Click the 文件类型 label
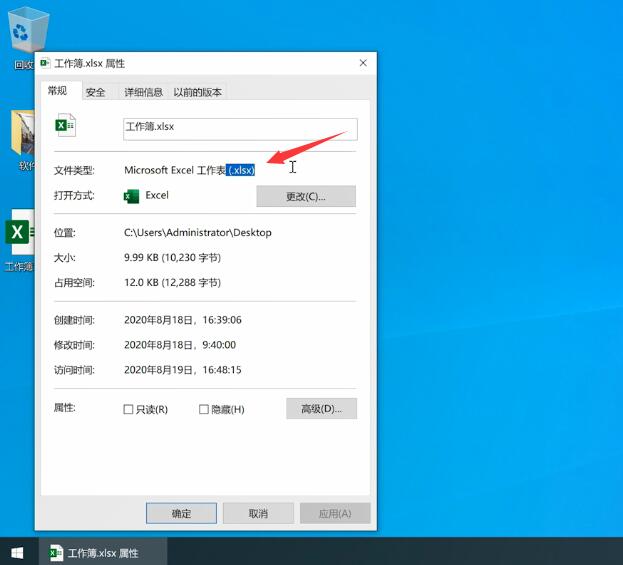The width and height of the screenshot is (623, 565). point(74,170)
